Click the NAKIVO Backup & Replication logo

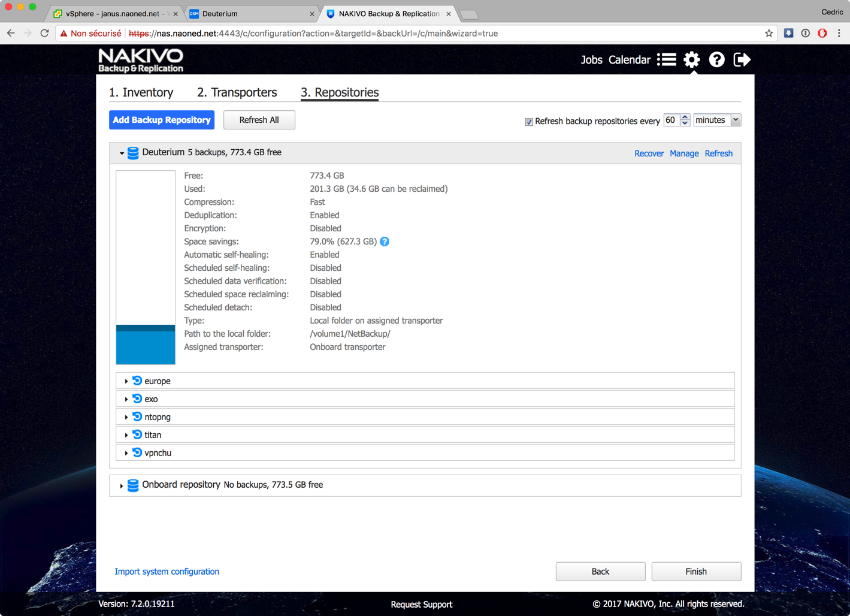(x=141, y=61)
